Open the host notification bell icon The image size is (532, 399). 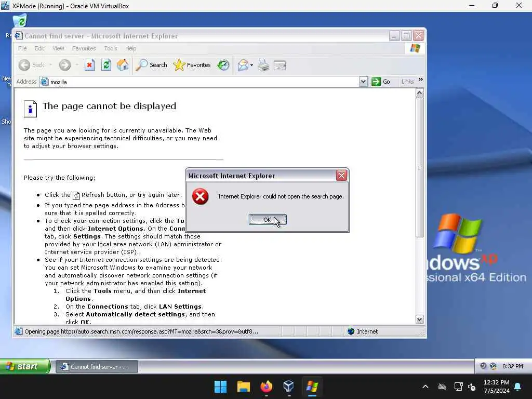coord(518,387)
